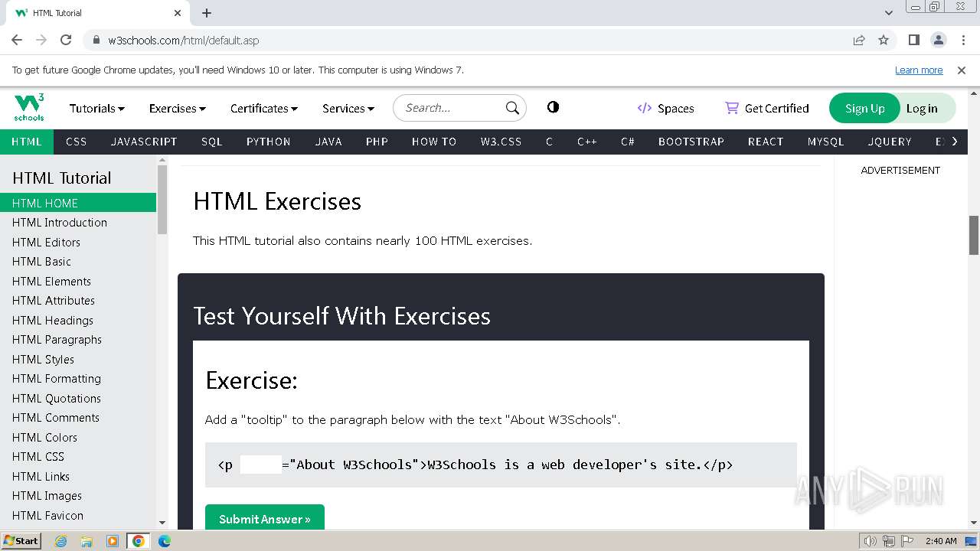Click the page vertical scrollbar thumb

click(973, 236)
